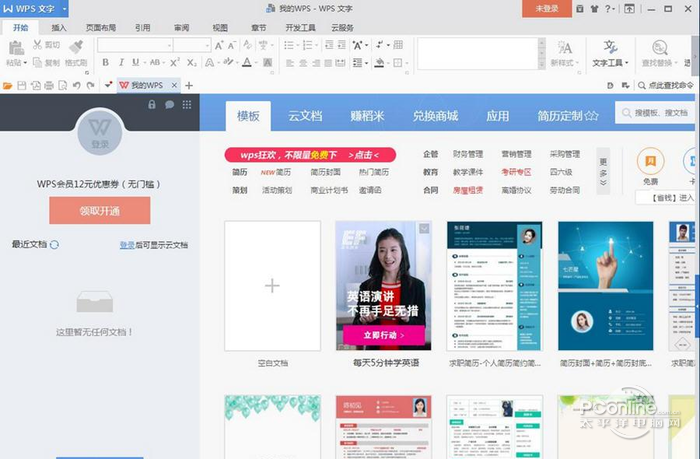Click the increase indent icon
Image resolution: width=700 pixels, height=459 pixels.
[342, 45]
